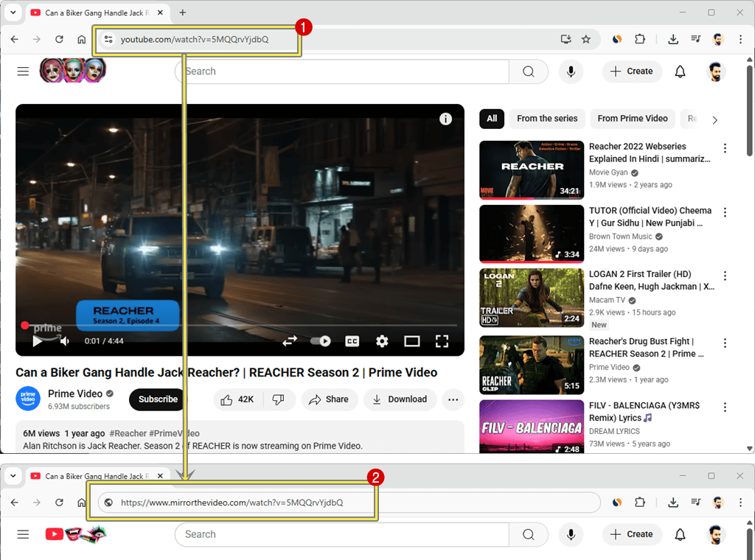Open tab search dropdown in the bottom window

[13, 476]
